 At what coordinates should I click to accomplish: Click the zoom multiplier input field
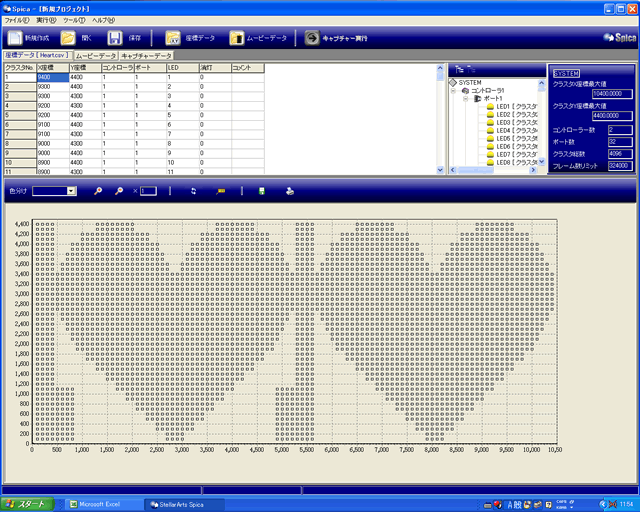[148, 190]
